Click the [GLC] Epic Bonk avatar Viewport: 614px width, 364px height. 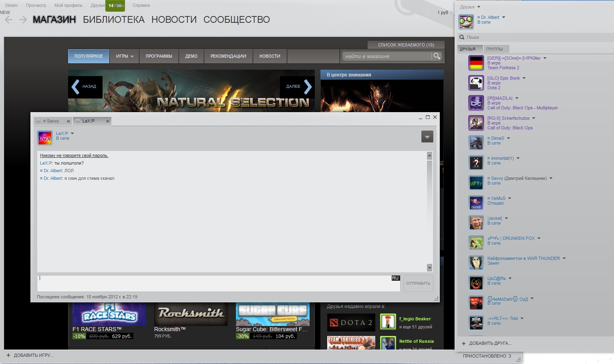click(x=476, y=83)
